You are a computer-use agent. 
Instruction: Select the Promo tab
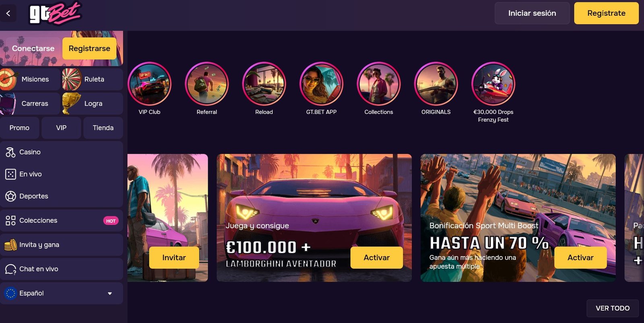point(19,128)
